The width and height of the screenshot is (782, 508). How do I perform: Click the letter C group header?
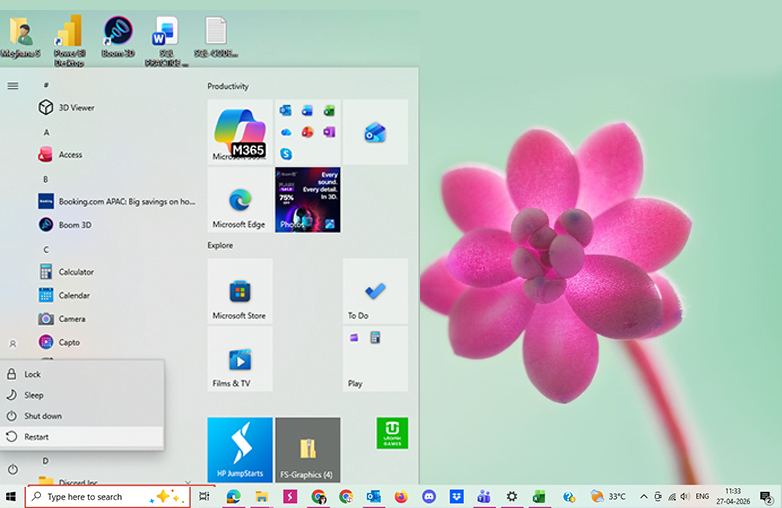coord(46,249)
